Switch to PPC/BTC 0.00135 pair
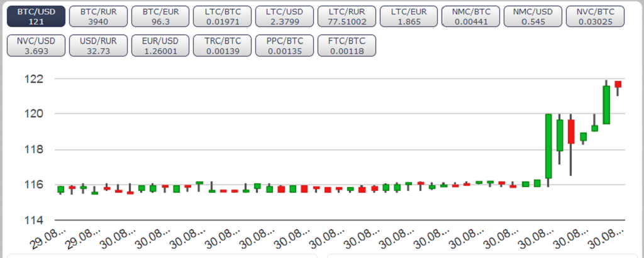The height and width of the screenshot is (258, 644). pyautogui.click(x=285, y=46)
